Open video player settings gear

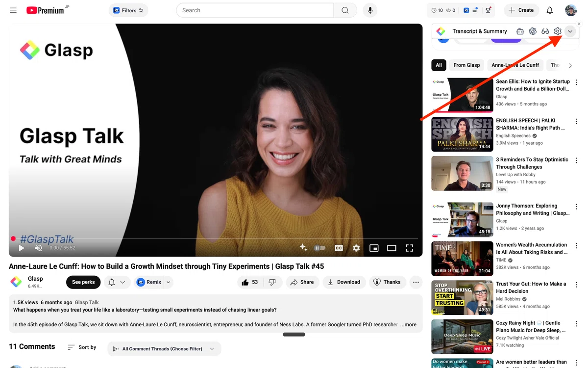(356, 248)
